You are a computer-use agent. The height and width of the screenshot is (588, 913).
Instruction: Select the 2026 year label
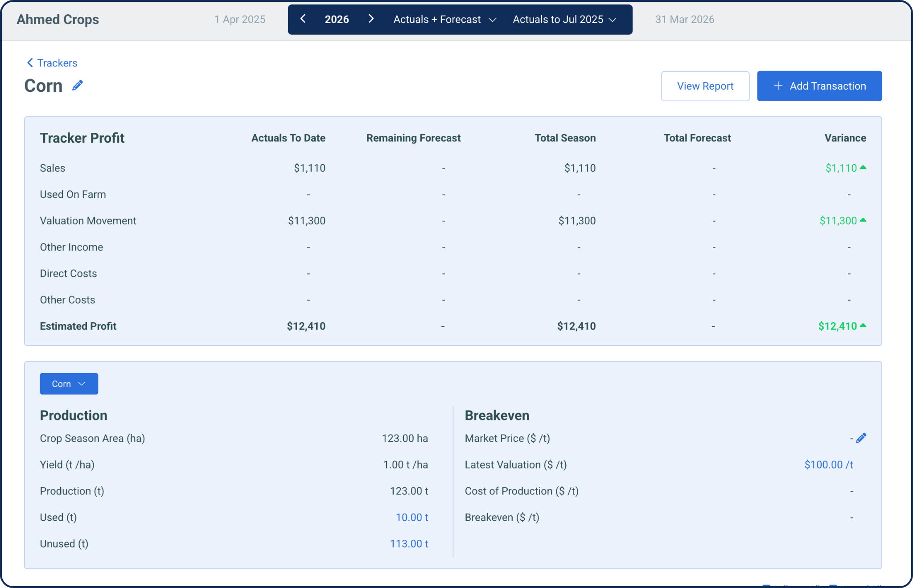(x=337, y=20)
